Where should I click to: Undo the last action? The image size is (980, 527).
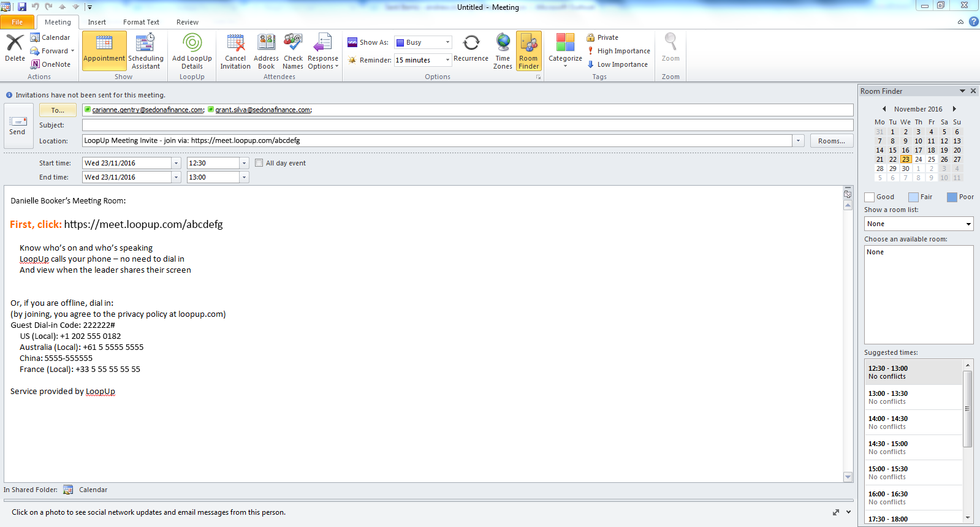pyautogui.click(x=36, y=7)
